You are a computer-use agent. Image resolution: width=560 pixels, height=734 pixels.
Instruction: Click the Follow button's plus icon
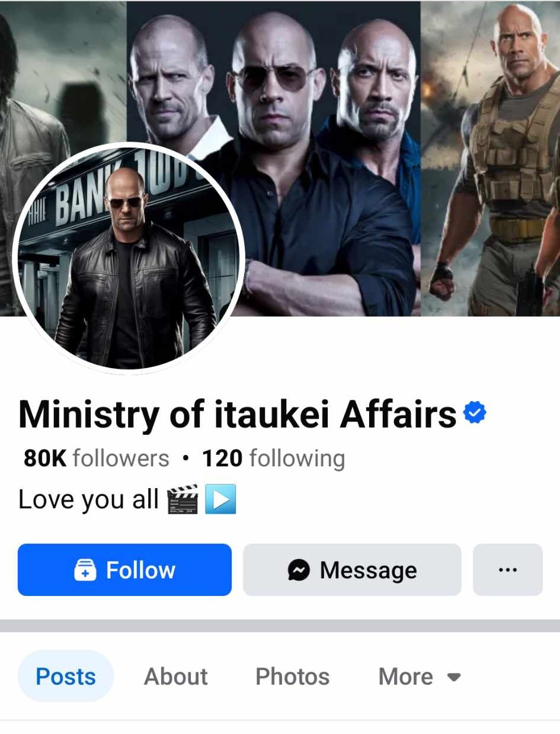[x=85, y=570]
